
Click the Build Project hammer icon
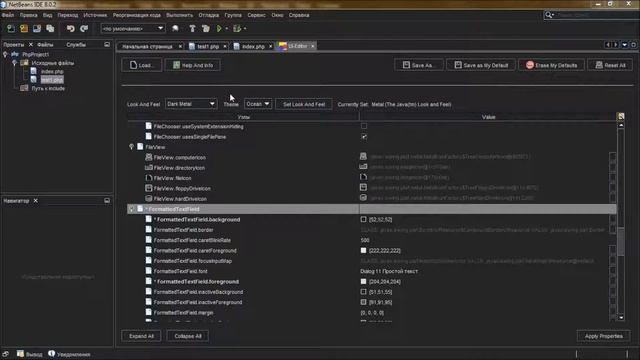tap(192, 29)
